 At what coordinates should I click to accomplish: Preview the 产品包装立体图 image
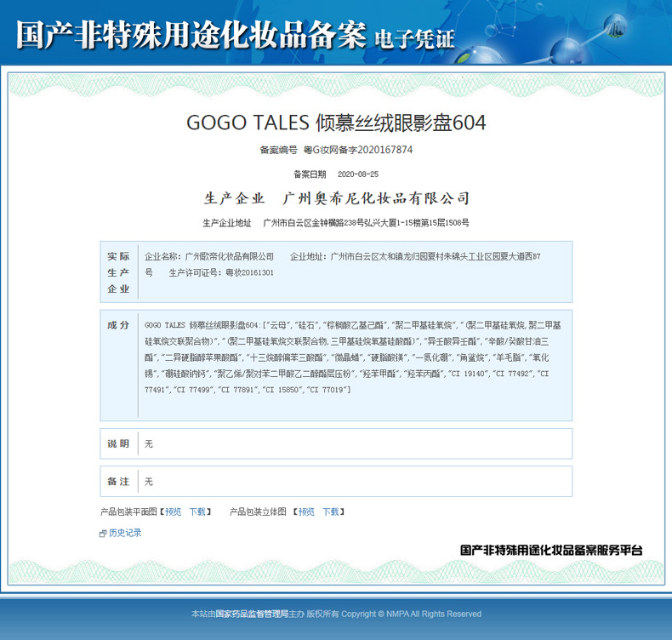tap(306, 511)
